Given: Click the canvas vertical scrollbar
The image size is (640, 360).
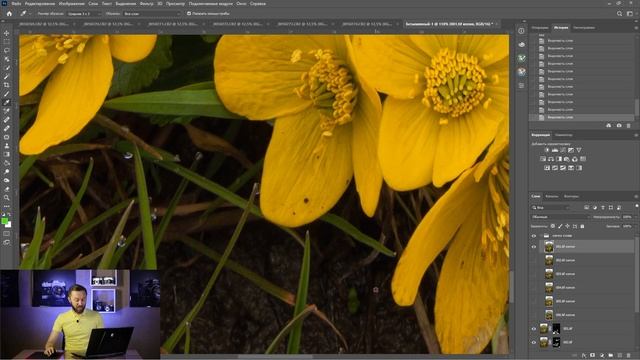Looking at the screenshot, I should click(x=511, y=286).
